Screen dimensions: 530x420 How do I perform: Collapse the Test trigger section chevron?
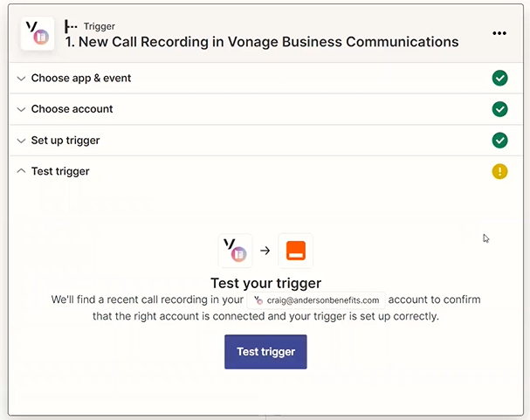point(21,171)
